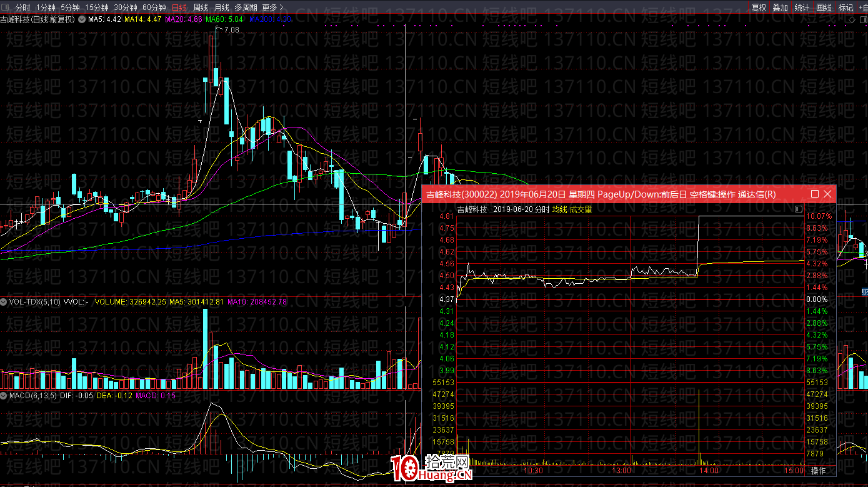
Task: Click the 4.81 price axis label
Action: [x=447, y=216]
